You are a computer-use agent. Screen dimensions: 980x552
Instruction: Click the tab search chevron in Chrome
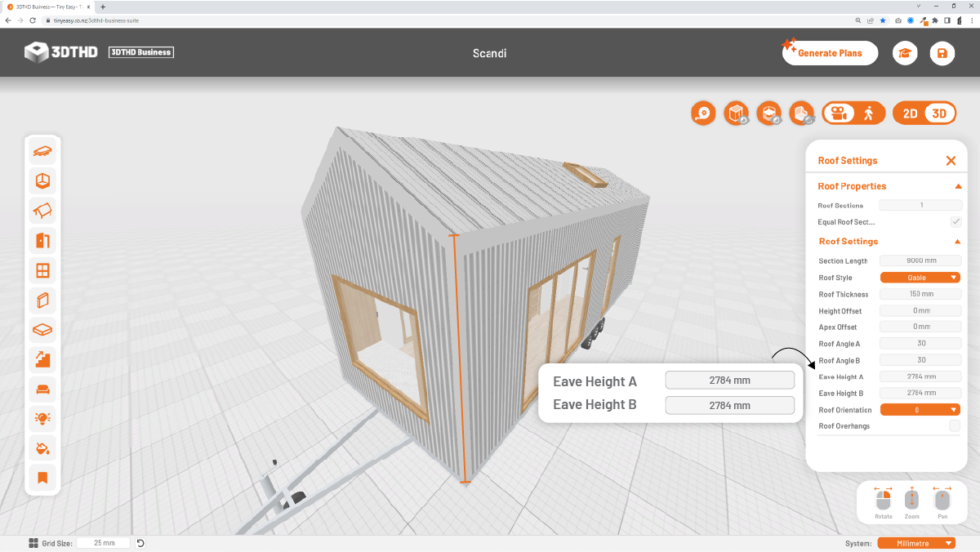920,6
